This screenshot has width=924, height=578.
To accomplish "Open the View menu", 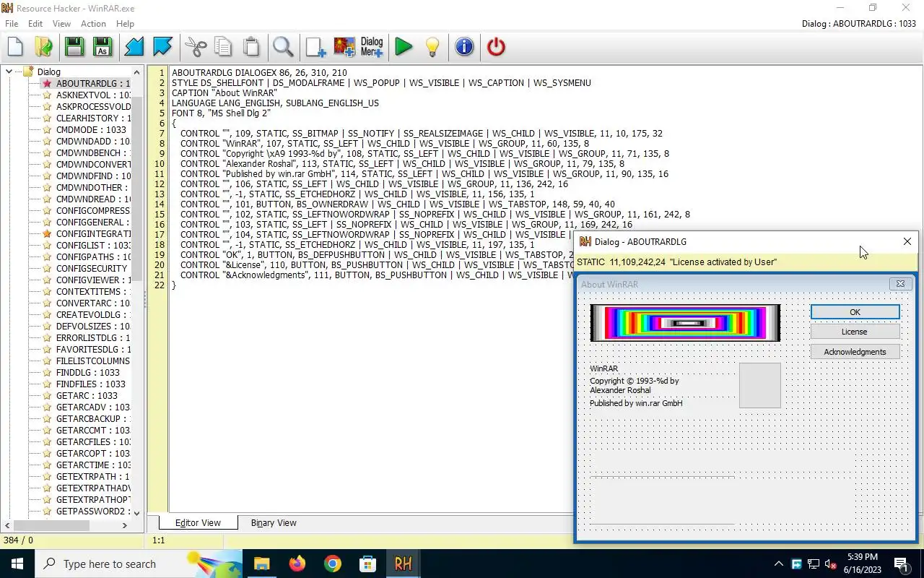I will coord(61,24).
